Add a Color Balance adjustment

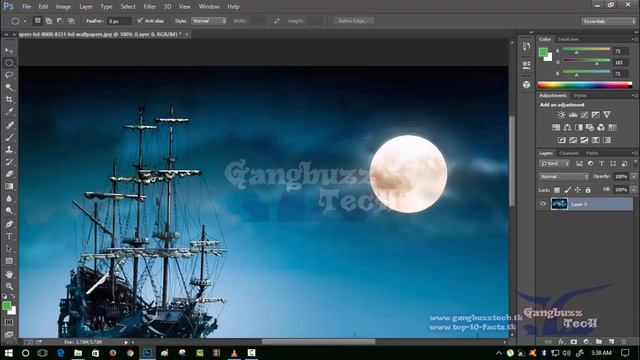(x=567, y=127)
